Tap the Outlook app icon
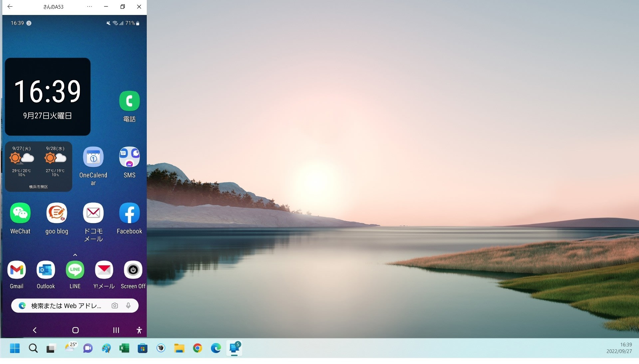 [46, 270]
